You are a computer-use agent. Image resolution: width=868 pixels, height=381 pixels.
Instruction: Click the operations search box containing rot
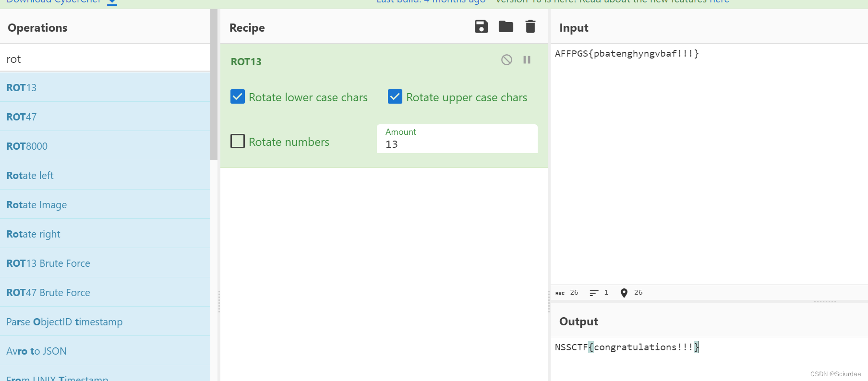coord(105,59)
